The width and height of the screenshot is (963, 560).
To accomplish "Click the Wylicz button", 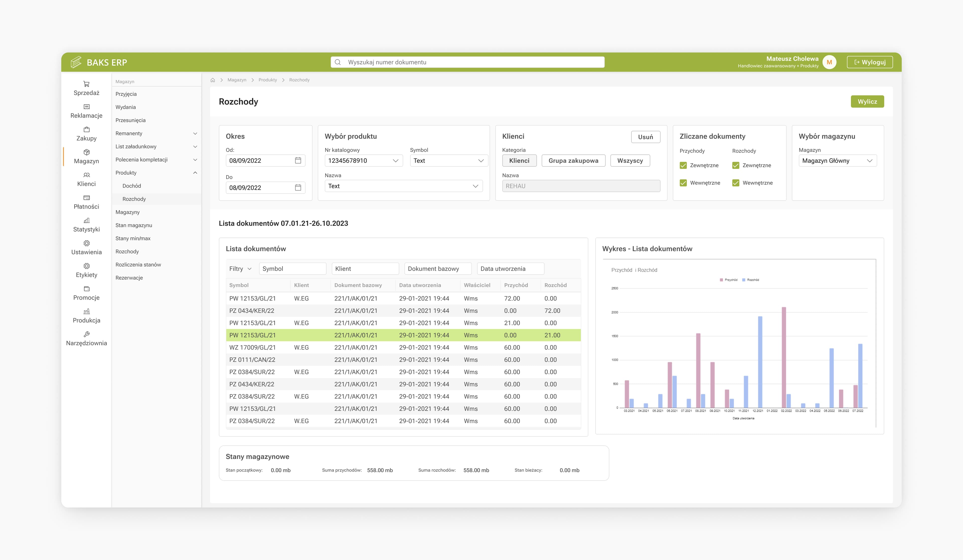I will pyautogui.click(x=867, y=102).
